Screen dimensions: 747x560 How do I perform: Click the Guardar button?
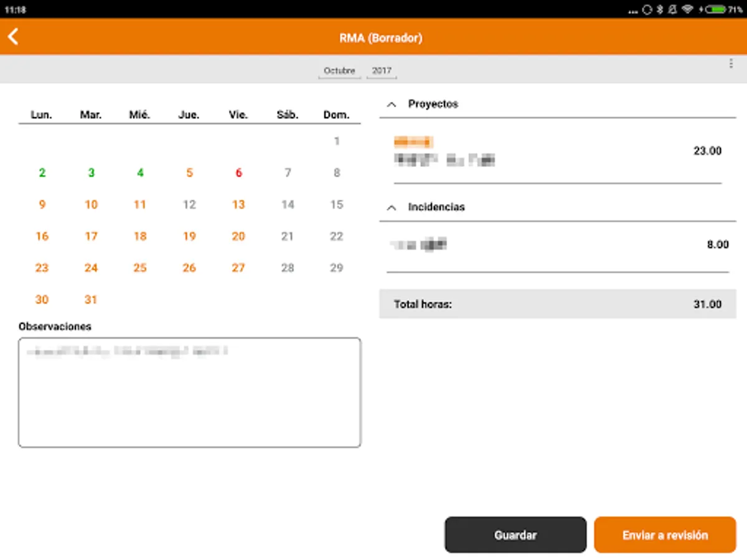[515, 535]
